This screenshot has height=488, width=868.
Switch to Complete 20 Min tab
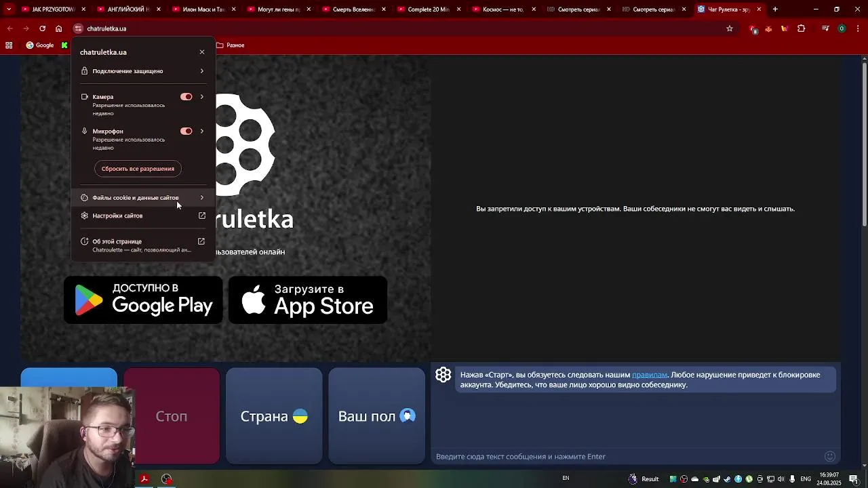tap(429, 9)
